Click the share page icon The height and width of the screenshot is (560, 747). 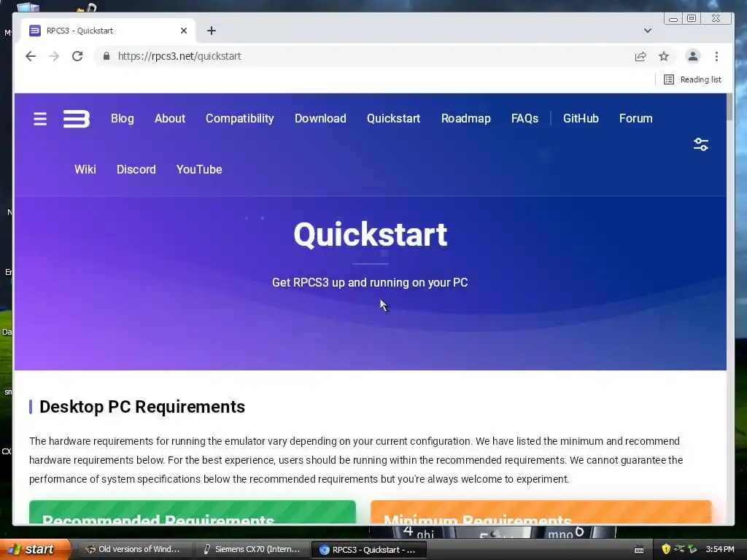[640, 57]
